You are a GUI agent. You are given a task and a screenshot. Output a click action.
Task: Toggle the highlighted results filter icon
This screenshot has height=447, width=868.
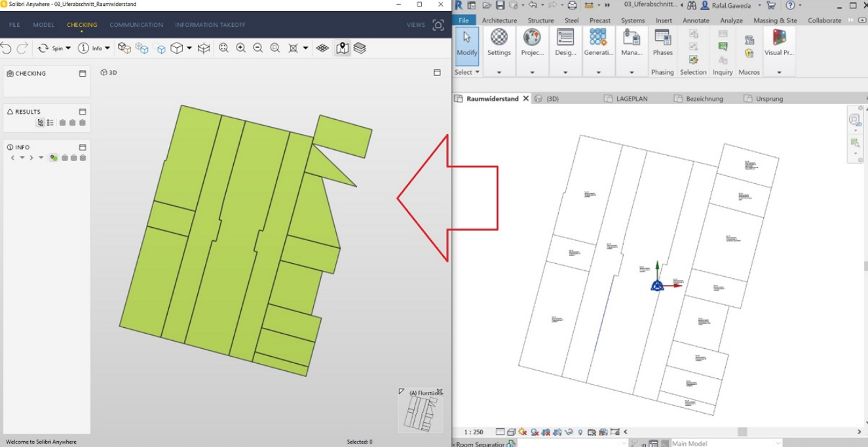pyautogui.click(x=41, y=122)
